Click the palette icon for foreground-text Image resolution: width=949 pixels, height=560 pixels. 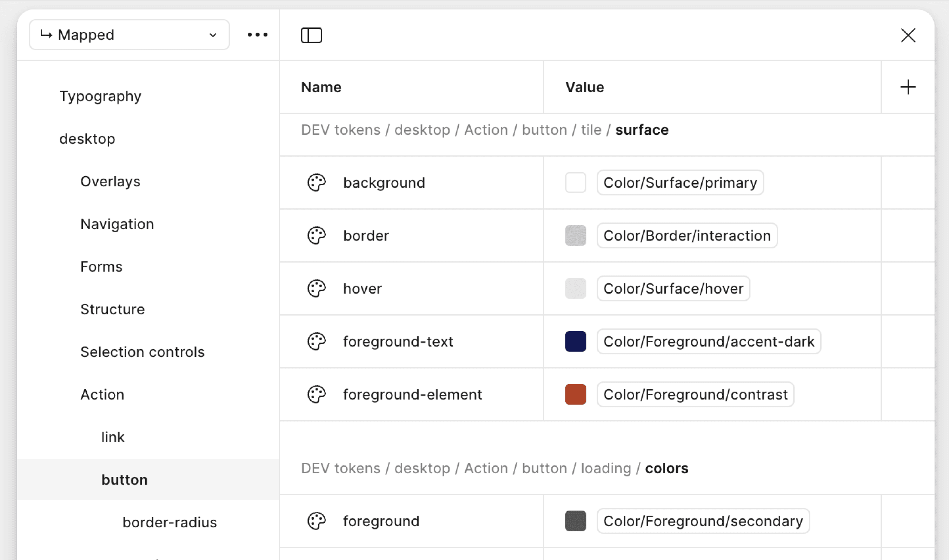(x=316, y=341)
